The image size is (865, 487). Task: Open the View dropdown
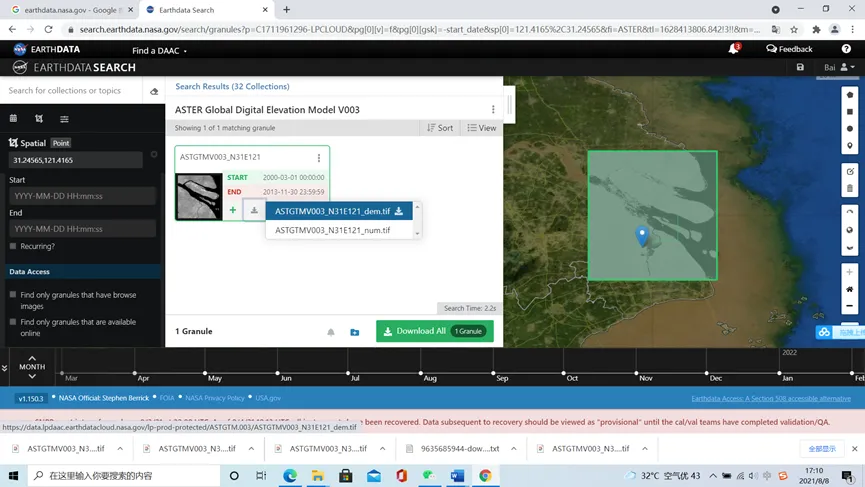pos(482,128)
